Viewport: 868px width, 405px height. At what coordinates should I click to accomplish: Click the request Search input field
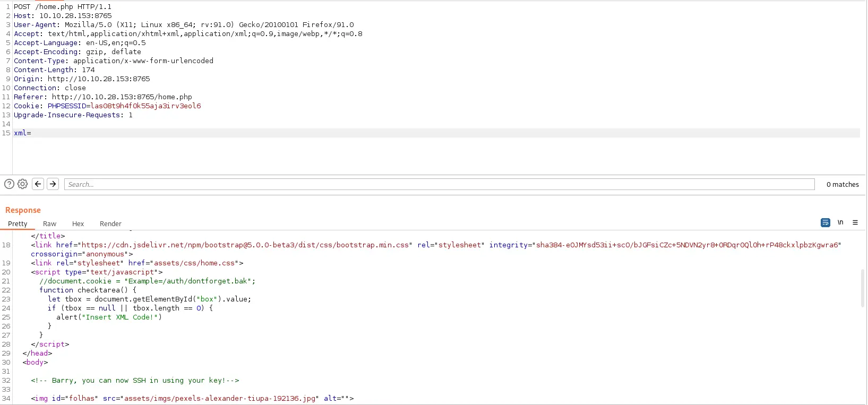[440, 184]
